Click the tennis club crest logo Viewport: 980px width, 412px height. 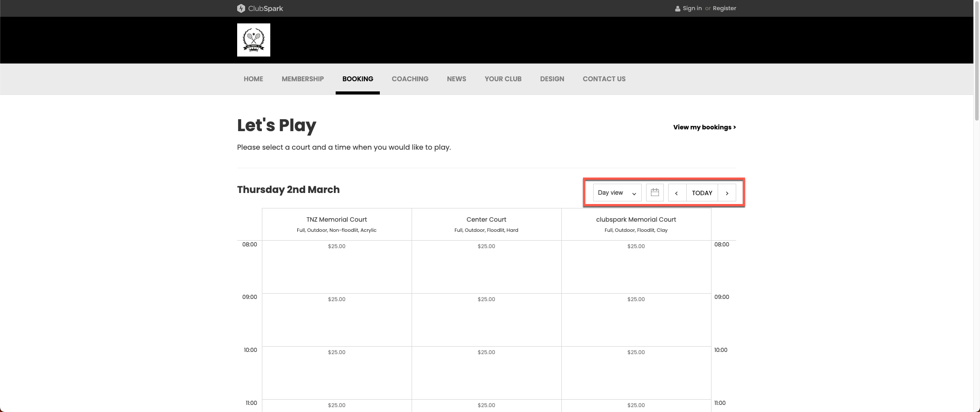click(x=254, y=40)
